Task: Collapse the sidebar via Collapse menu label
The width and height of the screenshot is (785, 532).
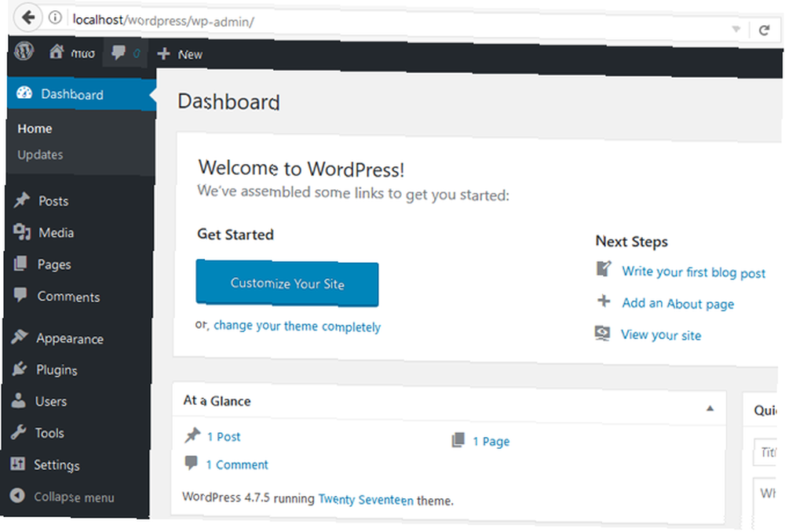Action: click(74, 497)
